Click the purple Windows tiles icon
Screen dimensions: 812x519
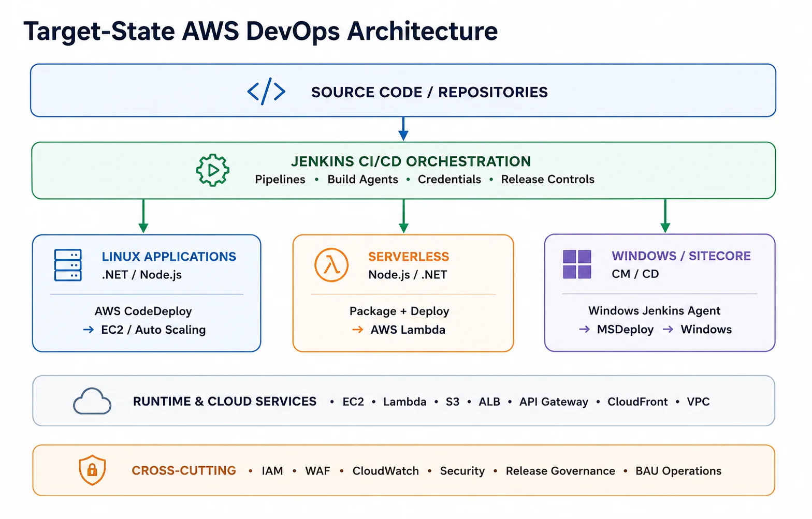tap(577, 264)
